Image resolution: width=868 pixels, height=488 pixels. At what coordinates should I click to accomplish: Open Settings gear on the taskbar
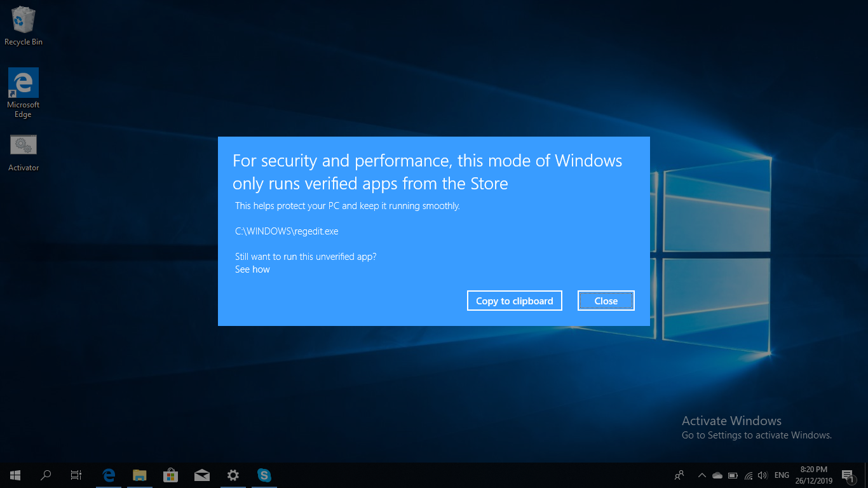tap(233, 475)
